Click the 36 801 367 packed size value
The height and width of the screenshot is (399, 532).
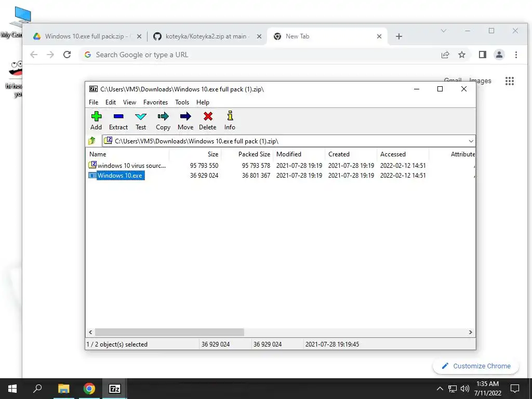[256, 176]
